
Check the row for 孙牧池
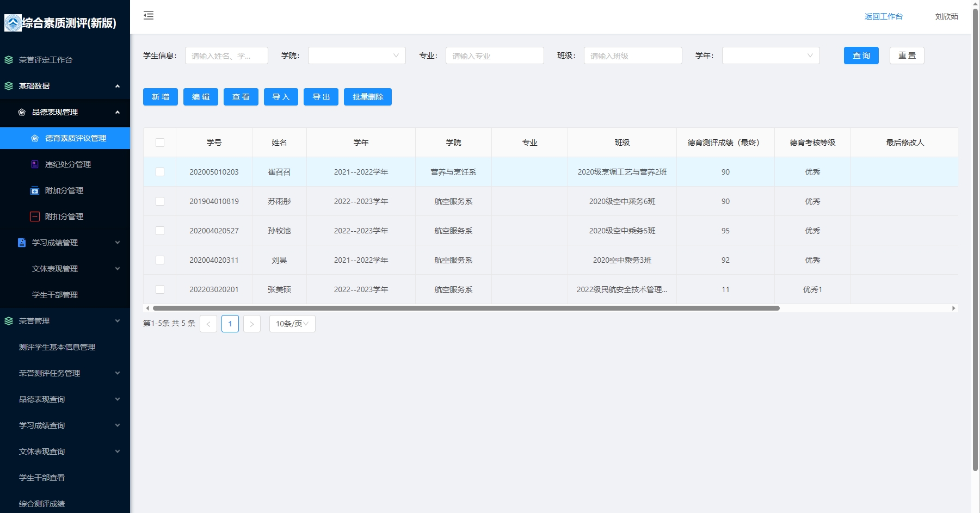pos(160,231)
